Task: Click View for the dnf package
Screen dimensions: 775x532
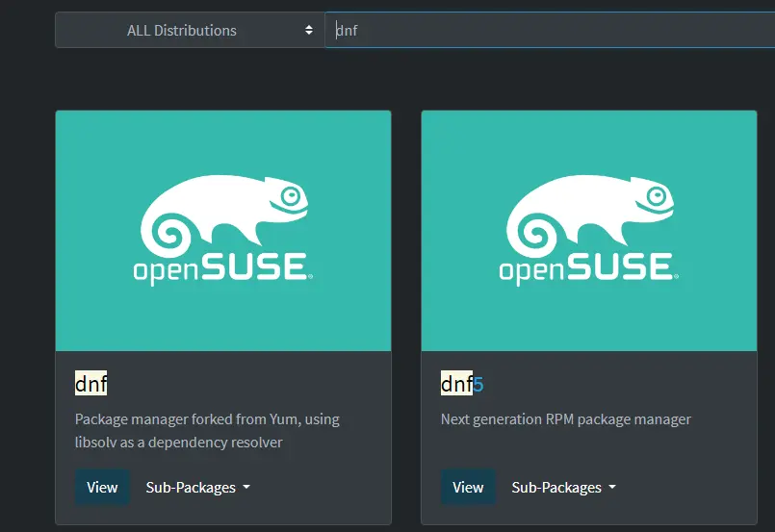Action: 102,487
